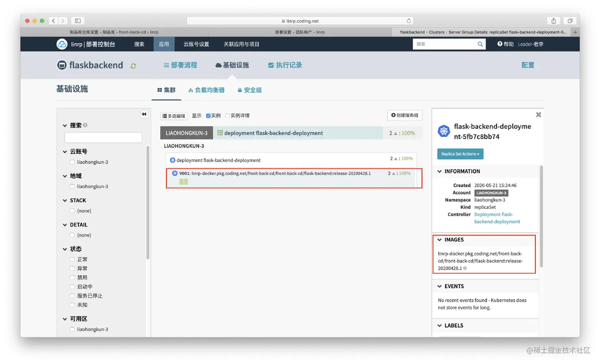Screen dimensions: 600x364
Task: Check the 异常 status filter
Action: [72, 268]
